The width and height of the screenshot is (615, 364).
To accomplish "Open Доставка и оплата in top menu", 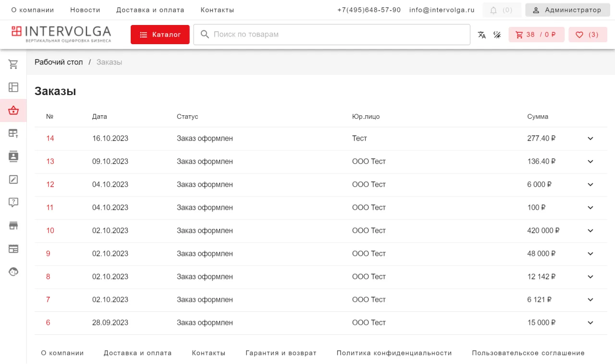I will tap(150, 10).
